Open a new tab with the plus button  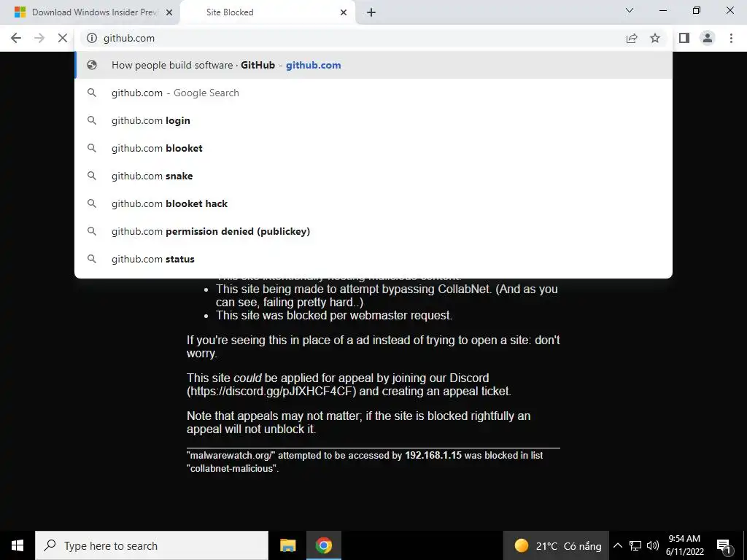click(371, 12)
